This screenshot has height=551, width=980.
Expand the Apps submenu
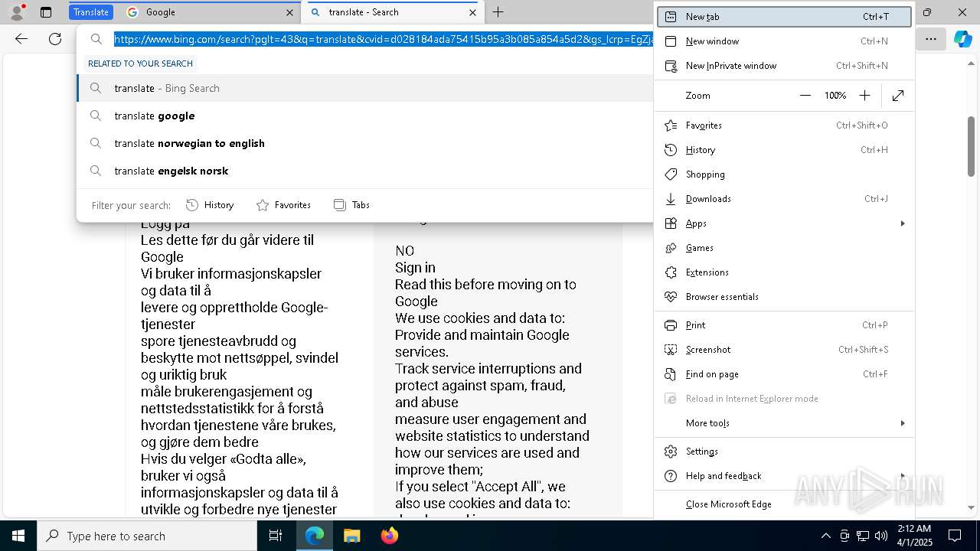785,223
